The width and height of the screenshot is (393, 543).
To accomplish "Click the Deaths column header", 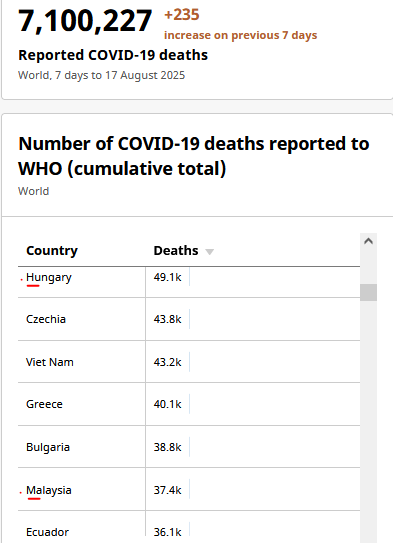I will pyautogui.click(x=176, y=250).
